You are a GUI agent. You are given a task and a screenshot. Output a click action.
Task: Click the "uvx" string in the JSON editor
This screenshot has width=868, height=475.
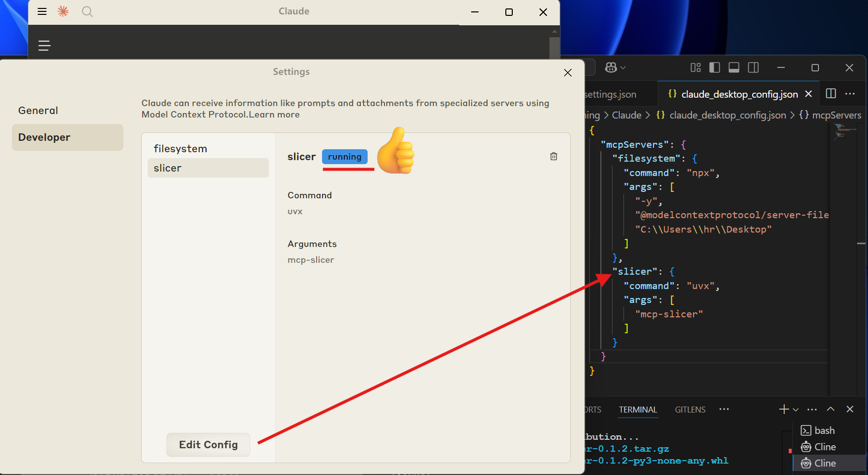click(x=701, y=286)
